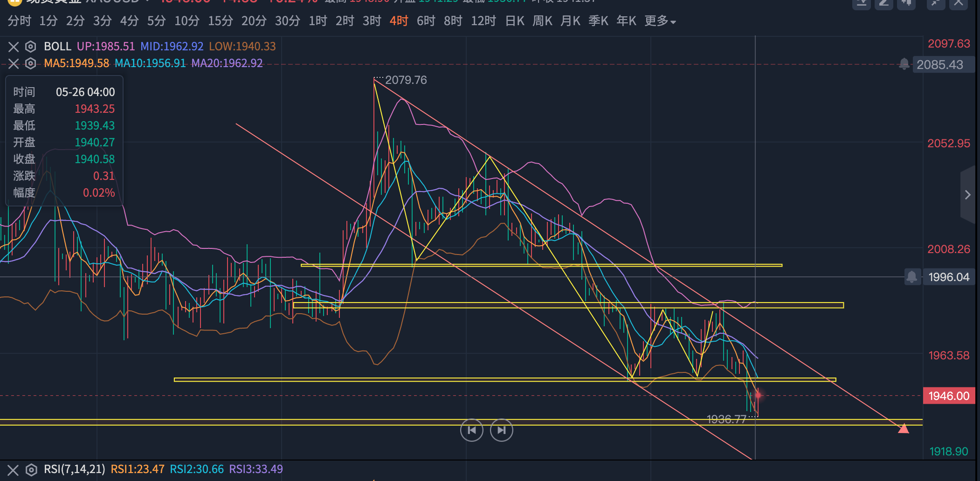Click the LOW:1940.33 Bollinger value

(242, 47)
